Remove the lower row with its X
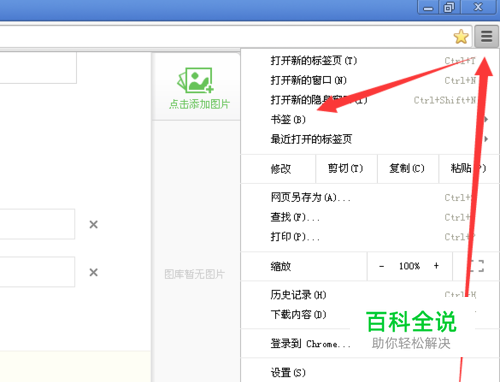Screen dimensions: 500x382 (94, 272)
